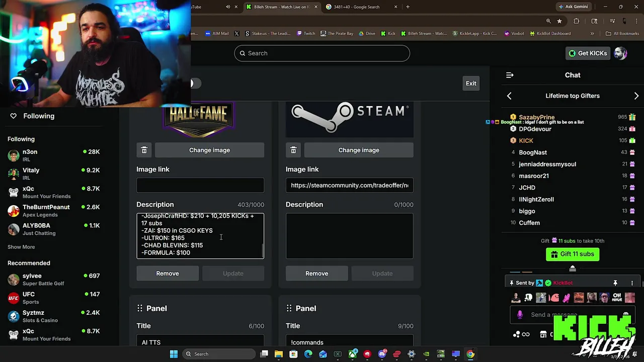Open Discord from the taskbar
Viewport: 644px width, 362px height.
point(382,354)
